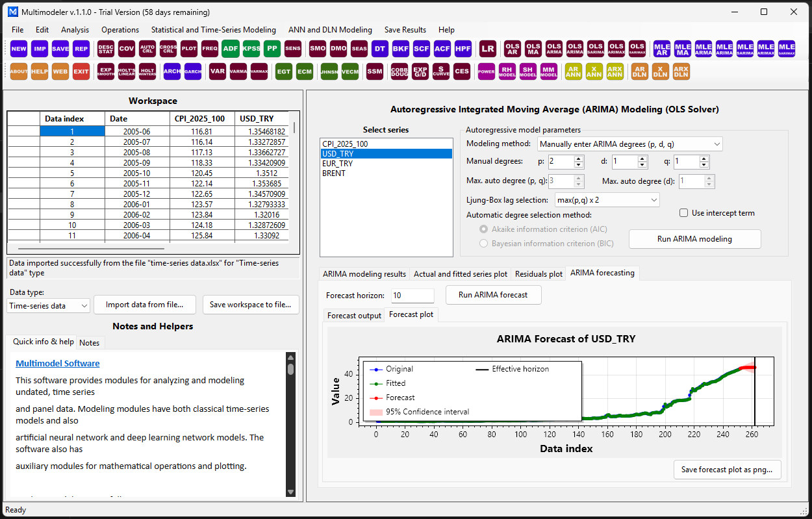This screenshot has height=519, width=812.
Task: Follow the Multimodel Software link
Action: pos(58,364)
